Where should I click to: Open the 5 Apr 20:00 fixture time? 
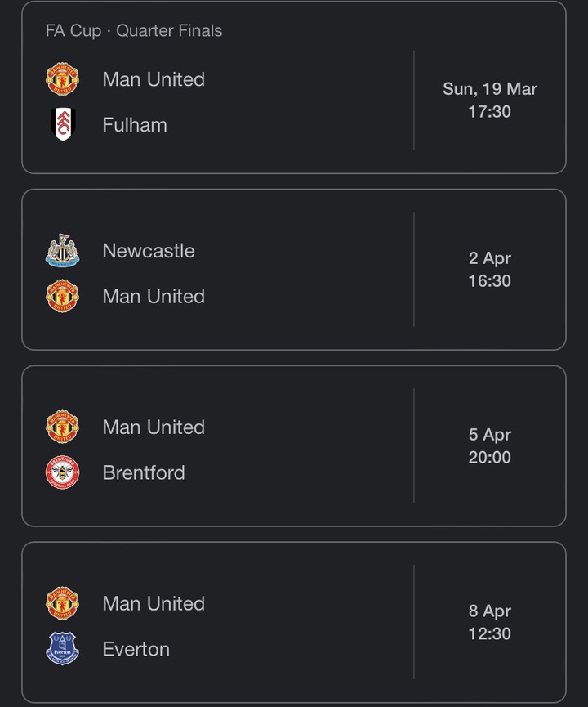pyautogui.click(x=490, y=446)
